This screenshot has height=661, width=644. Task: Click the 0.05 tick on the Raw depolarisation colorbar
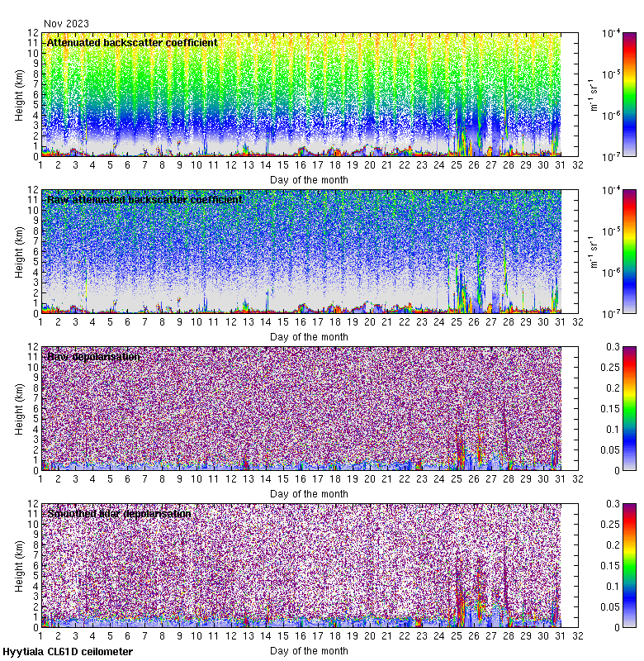(x=610, y=449)
